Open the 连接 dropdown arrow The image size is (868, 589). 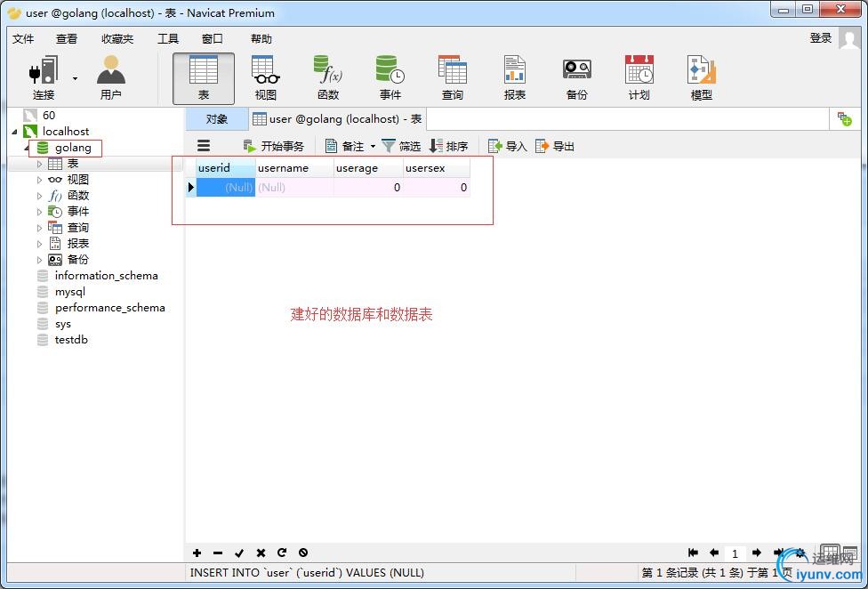75,78
